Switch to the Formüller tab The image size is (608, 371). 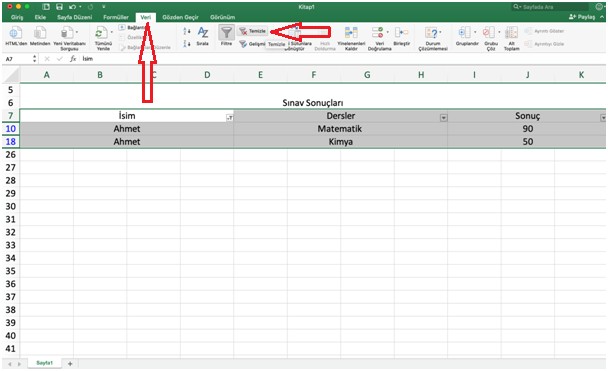pos(116,17)
